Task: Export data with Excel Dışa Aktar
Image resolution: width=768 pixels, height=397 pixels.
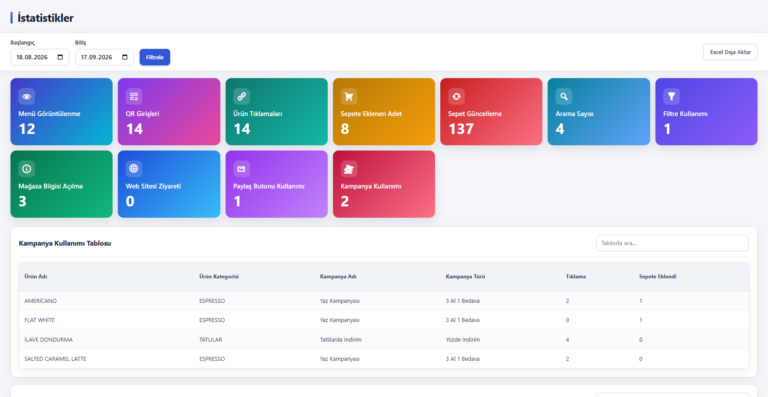Action: pyautogui.click(x=730, y=52)
